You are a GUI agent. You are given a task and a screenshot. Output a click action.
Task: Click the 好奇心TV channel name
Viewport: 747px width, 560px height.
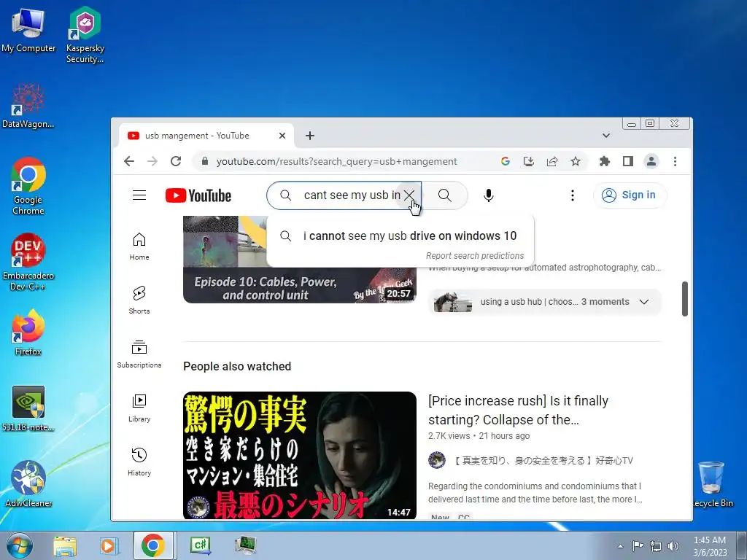click(543, 461)
